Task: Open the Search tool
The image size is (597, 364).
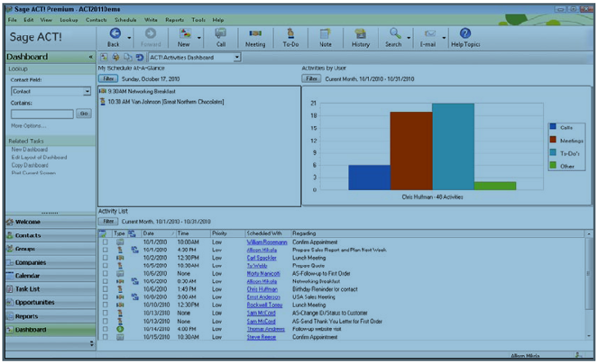Action: [x=394, y=38]
